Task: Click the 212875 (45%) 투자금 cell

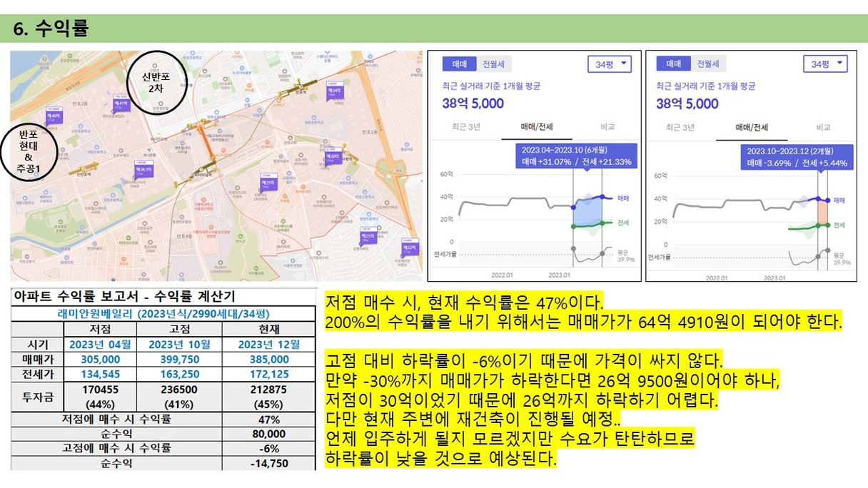Action: click(x=268, y=397)
